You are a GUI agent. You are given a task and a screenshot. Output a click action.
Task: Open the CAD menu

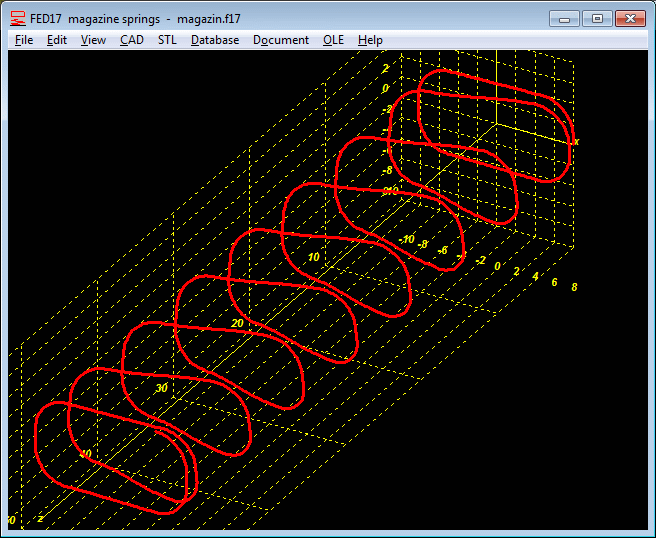click(132, 40)
